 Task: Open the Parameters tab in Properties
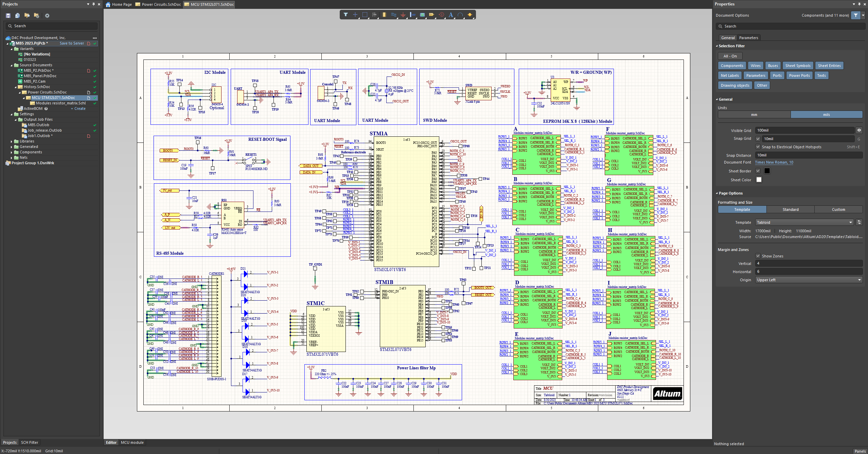(x=748, y=38)
